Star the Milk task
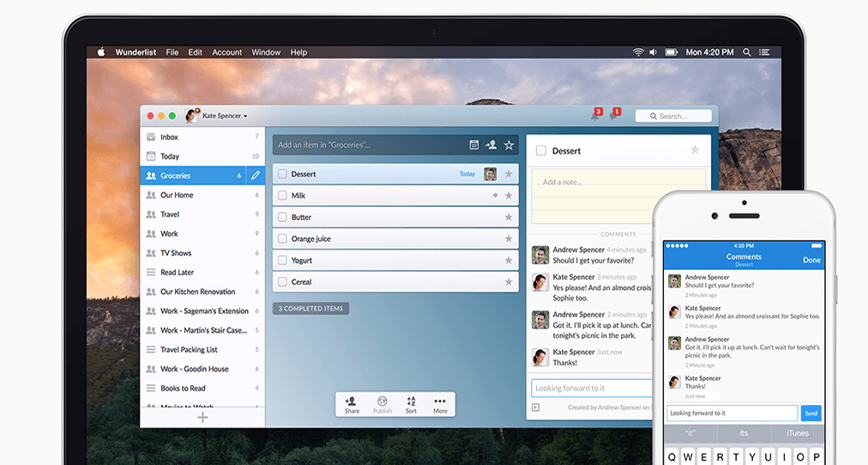The image size is (868, 465). tap(509, 196)
